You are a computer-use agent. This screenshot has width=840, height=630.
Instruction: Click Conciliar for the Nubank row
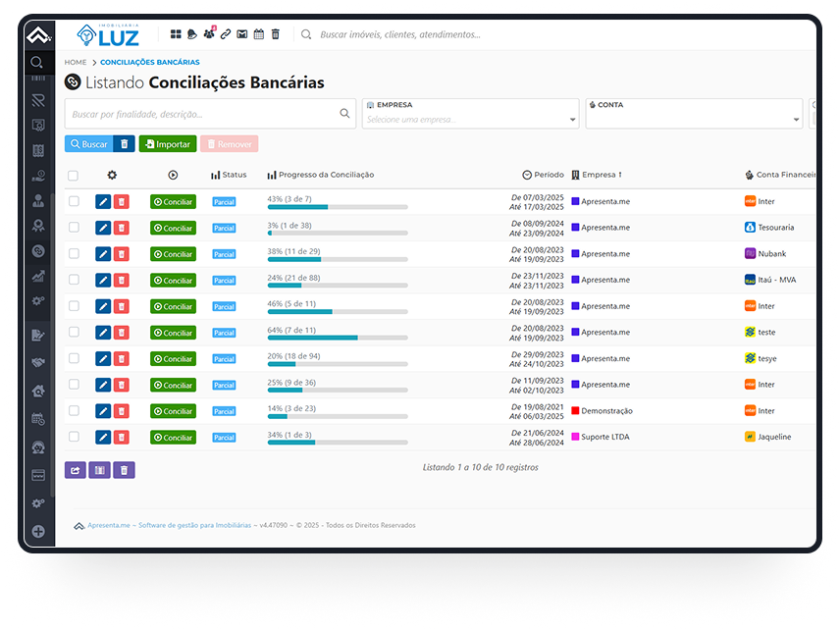pos(173,254)
